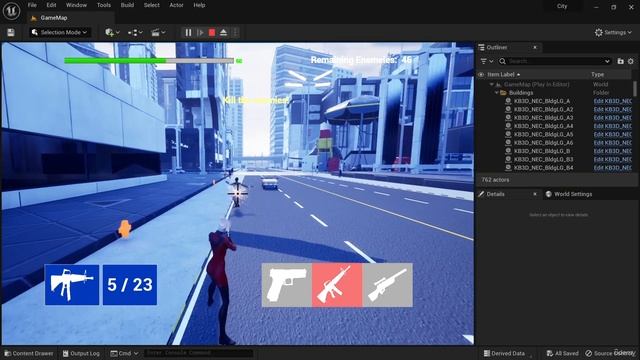The image size is (640, 360).
Task: Select the highlighted assault rifle weapon slot
Action: [337, 285]
